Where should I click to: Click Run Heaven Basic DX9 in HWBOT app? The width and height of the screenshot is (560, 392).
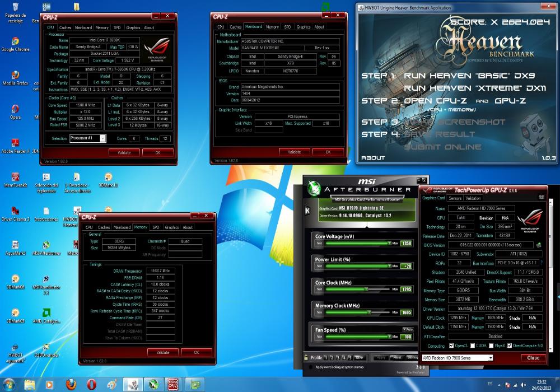tap(469, 76)
